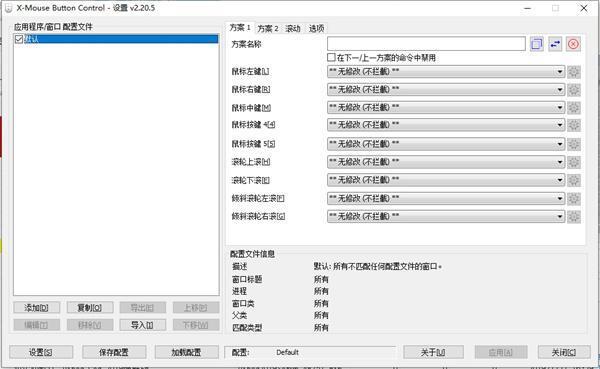Expand the 鼠标右键 action dropdown

(446, 90)
